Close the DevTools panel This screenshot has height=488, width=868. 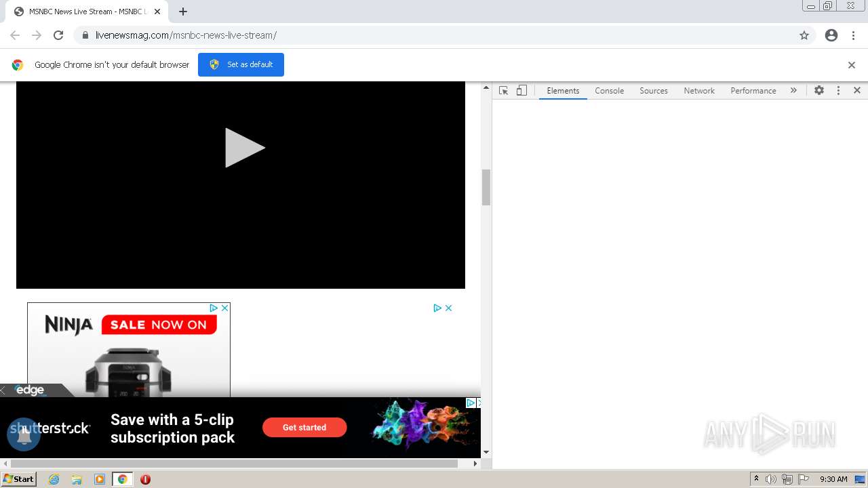coord(857,90)
